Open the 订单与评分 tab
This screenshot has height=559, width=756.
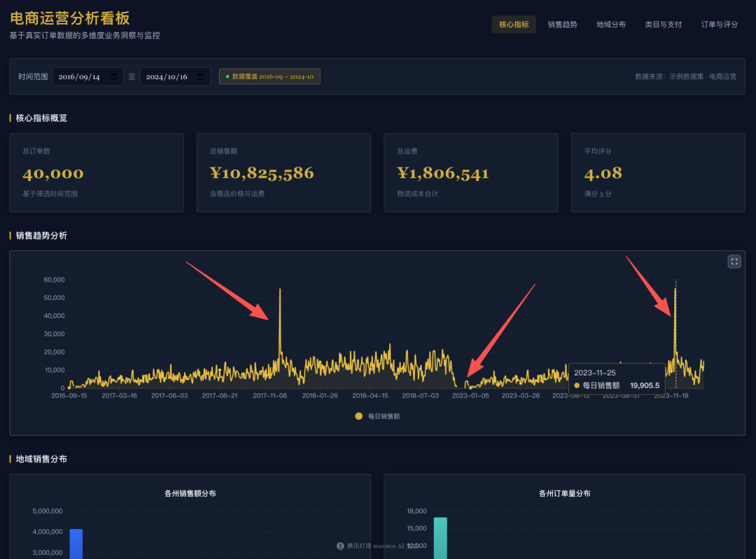720,25
